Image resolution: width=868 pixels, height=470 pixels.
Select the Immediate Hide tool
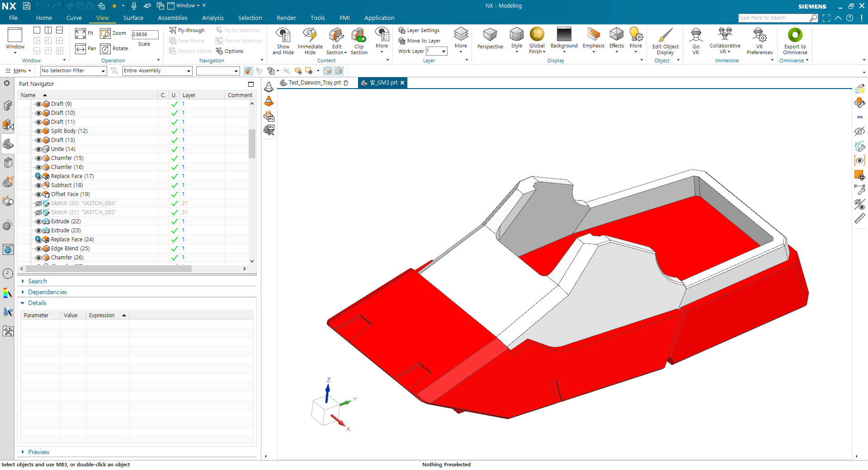310,36
